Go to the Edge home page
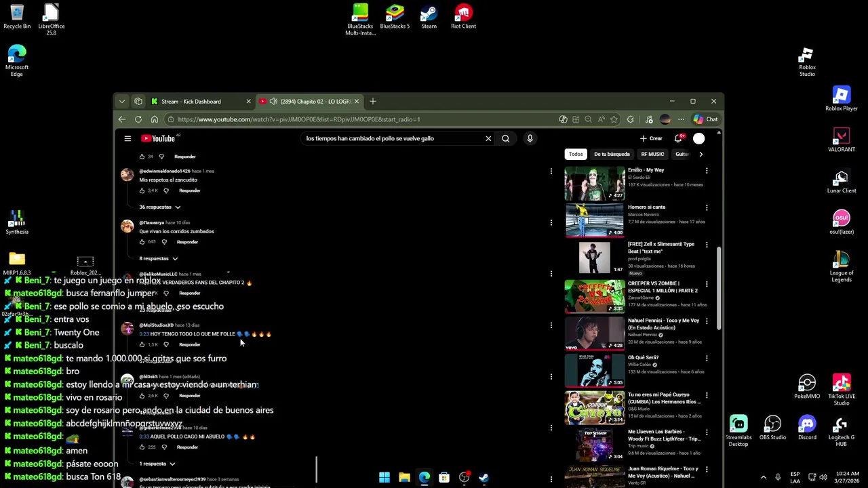This screenshot has width=868, height=488. pyautogui.click(x=155, y=119)
